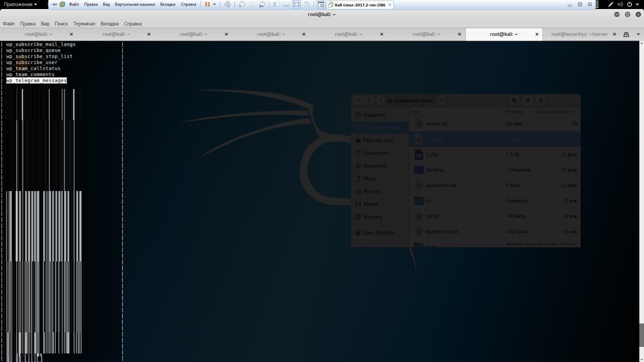Open VMware Правка menu in top bar
This screenshot has height=362, width=644.
coord(91,4)
